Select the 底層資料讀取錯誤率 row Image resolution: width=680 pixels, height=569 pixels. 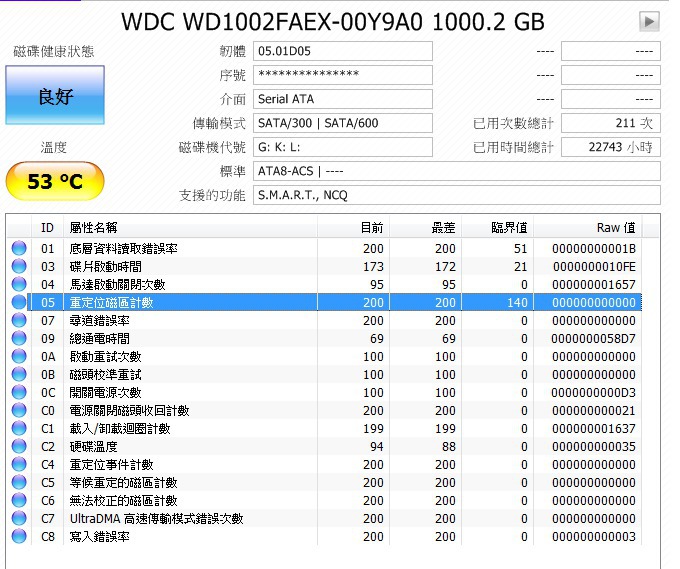(324, 249)
